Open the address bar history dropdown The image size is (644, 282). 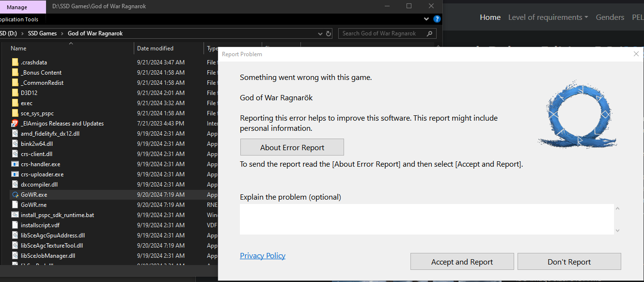click(x=320, y=34)
